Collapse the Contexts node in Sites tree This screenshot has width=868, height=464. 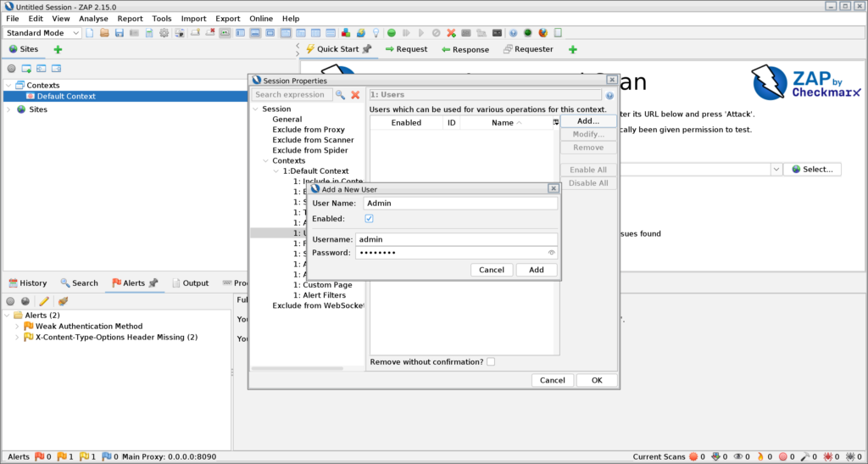click(8, 86)
